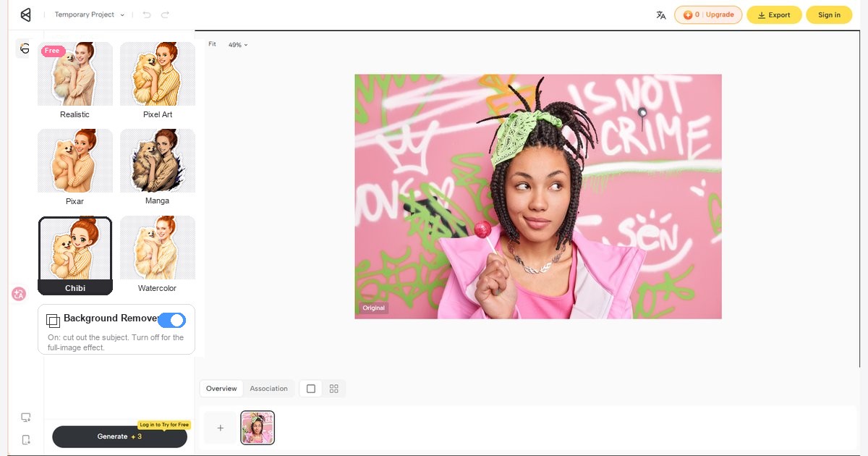Switch to single image view
868x456 pixels.
pyautogui.click(x=311, y=389)
